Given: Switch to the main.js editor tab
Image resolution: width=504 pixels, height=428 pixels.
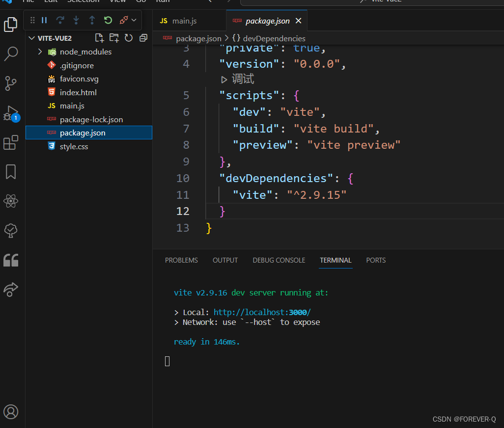Looking at the screenshot, I should (184, 21).
